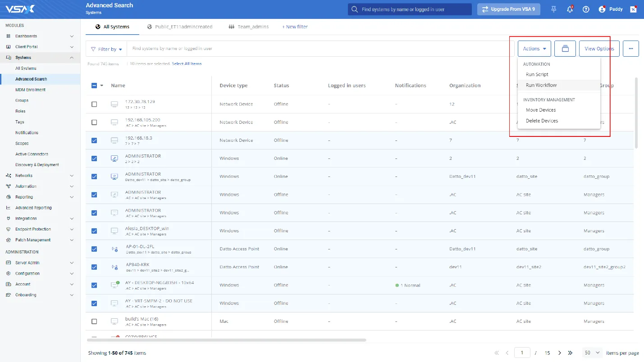Check the 172.30.78.129 device checkbox

[x=94, y=104]
